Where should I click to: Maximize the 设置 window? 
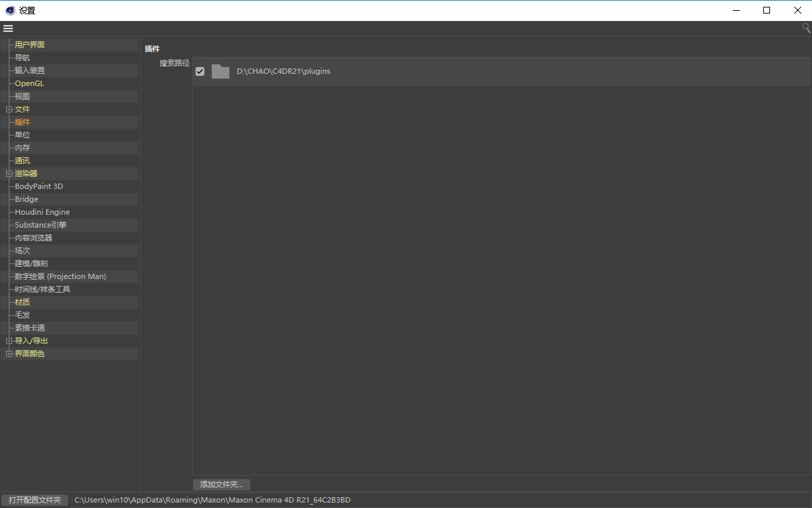767,10
